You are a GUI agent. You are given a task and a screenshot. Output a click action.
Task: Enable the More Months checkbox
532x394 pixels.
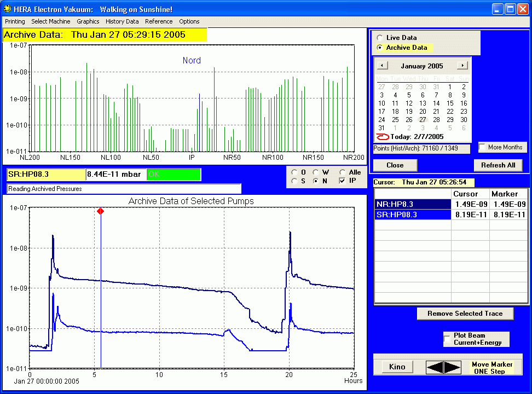coord(482,147)
